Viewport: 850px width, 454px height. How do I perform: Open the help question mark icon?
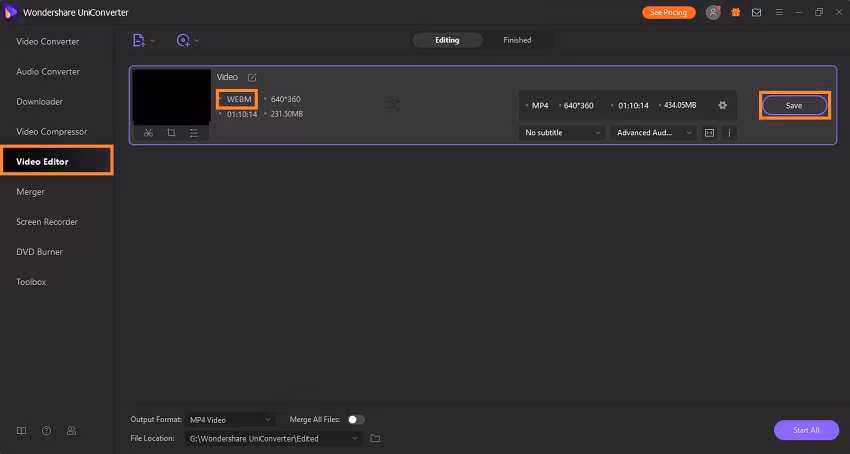(x=47, y=431)
